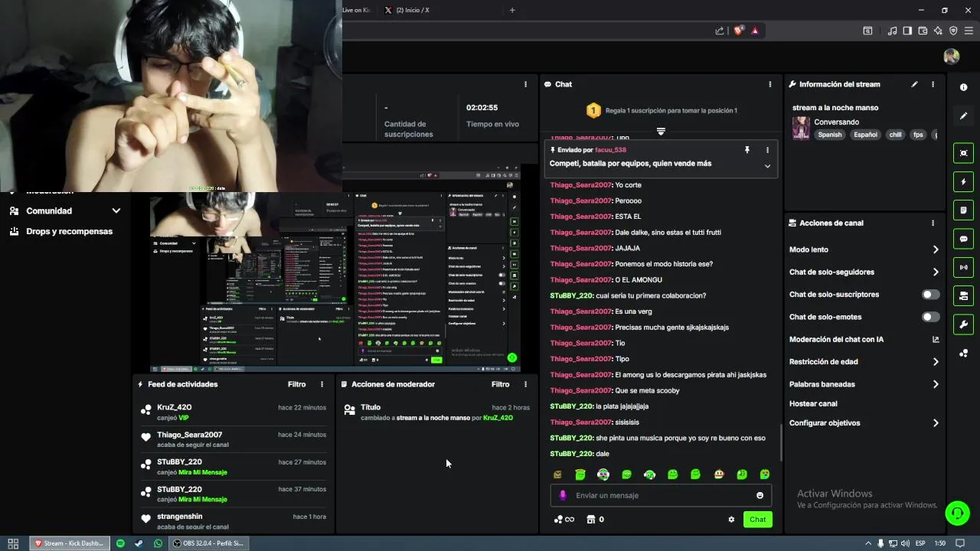Click the Conversando category thumbnail
This screenshot has width=980, height=551.
801,128
